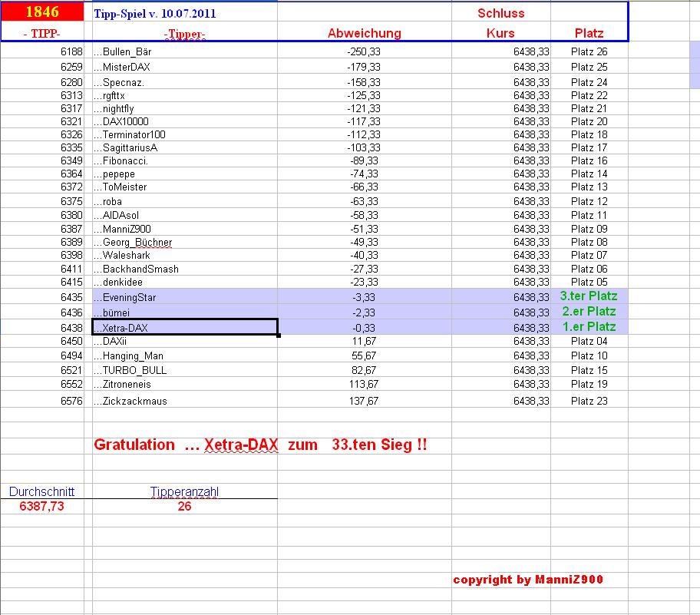Select the Abweichung column header
700x615 pixels.
[x=364, y=33]
